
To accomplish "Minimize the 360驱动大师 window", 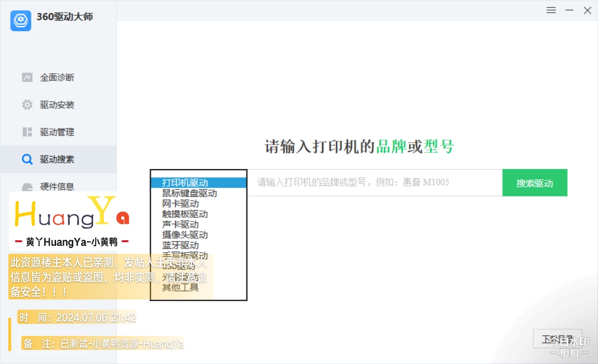I will pyautogui.click(x=569, y=10).
